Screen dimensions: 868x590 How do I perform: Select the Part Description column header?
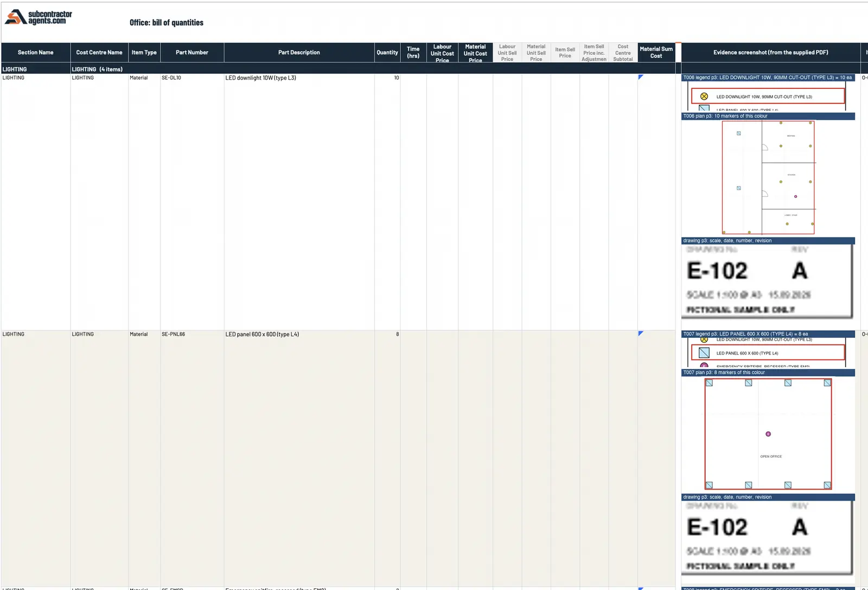point(299,53)
